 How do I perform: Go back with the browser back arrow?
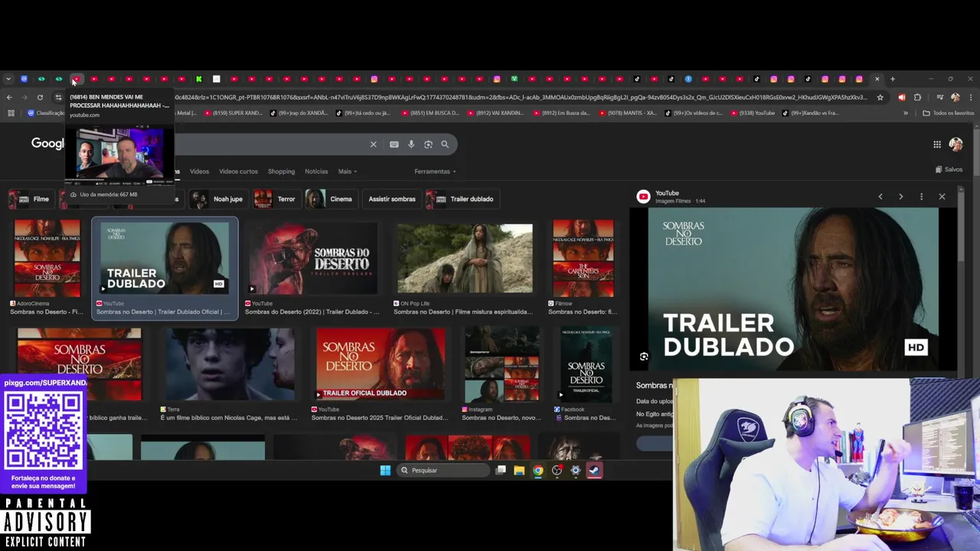9,97
